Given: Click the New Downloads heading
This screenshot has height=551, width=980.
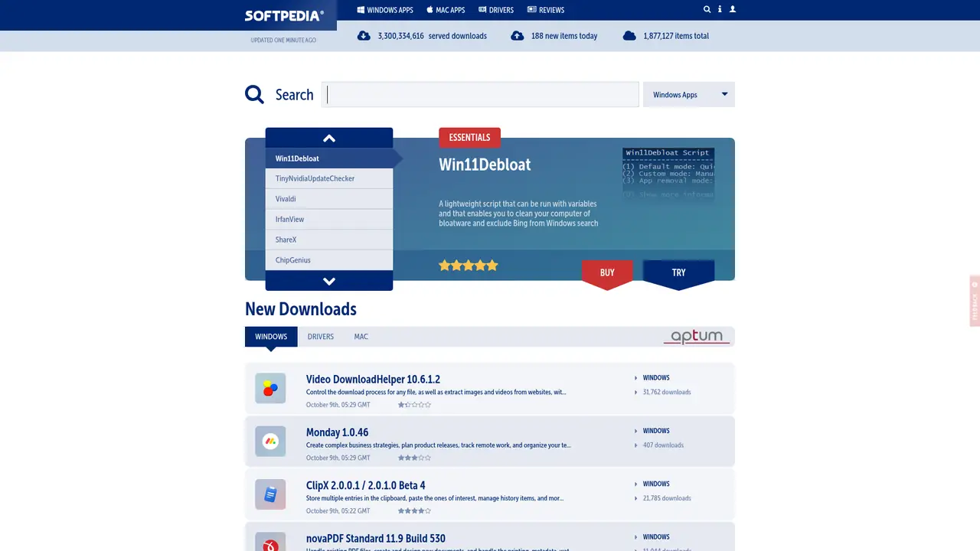Looking at the screenshot, I should pos(301,309).
